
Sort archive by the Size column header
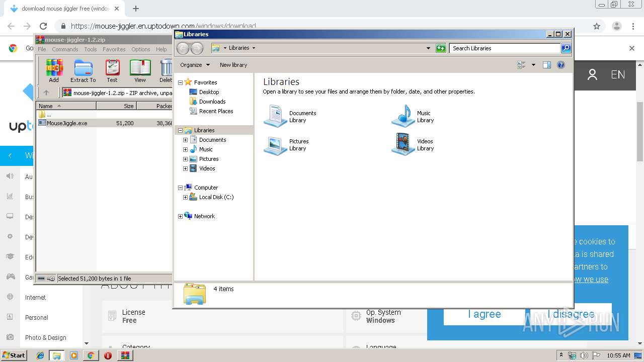pyautogui.click(x=116, y=106)
